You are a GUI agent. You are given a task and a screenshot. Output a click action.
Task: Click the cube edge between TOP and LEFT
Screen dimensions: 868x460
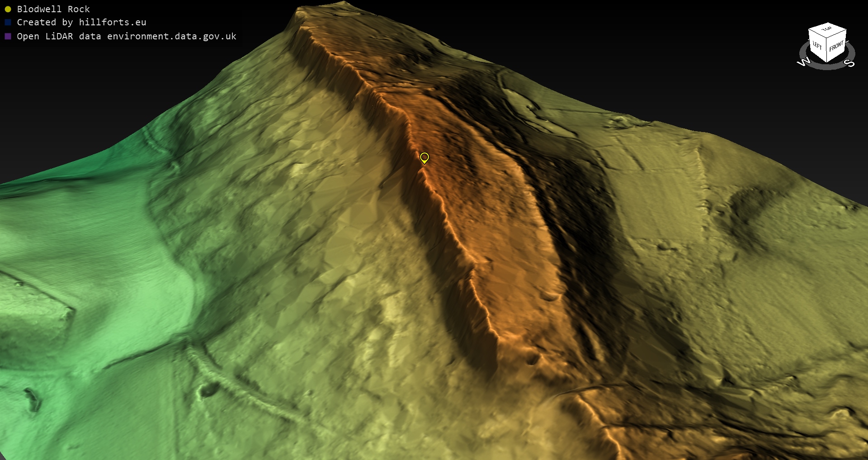click(x=817, y=34)
